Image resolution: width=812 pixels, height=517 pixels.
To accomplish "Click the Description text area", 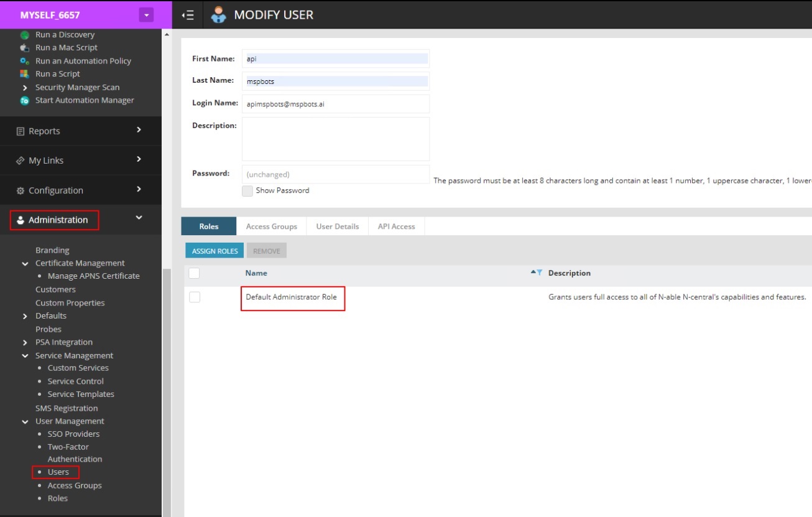I will click(336, 139).
